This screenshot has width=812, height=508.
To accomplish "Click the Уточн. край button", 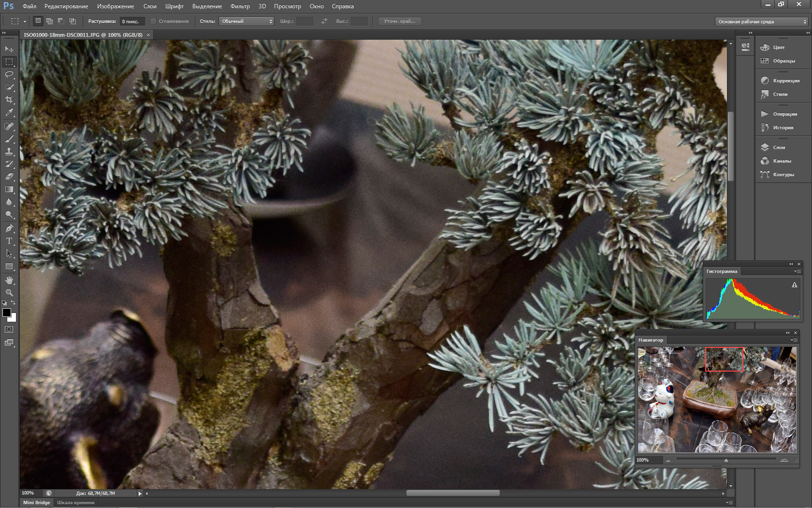I will click(399, 21).
